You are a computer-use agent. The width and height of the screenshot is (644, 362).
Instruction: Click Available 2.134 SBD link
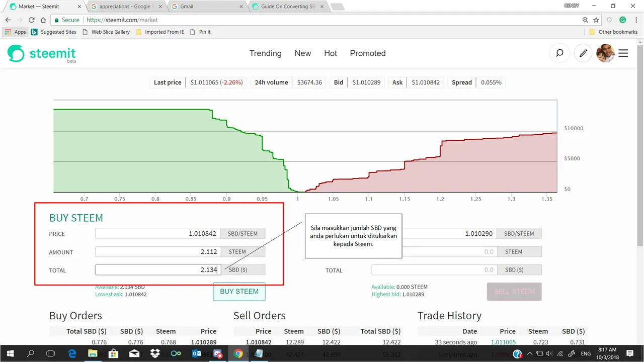pyautogui.click(x=120, y=287)
